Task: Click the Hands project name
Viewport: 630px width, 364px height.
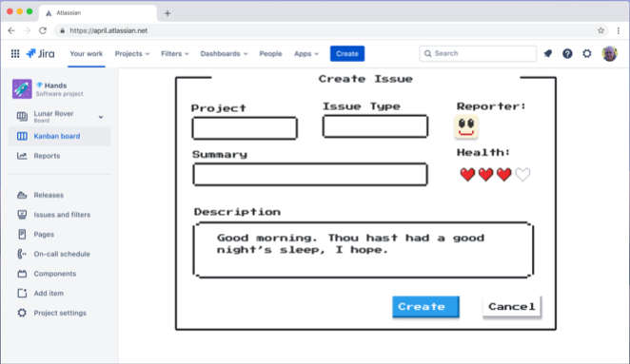Action: [x=55, y=86]
